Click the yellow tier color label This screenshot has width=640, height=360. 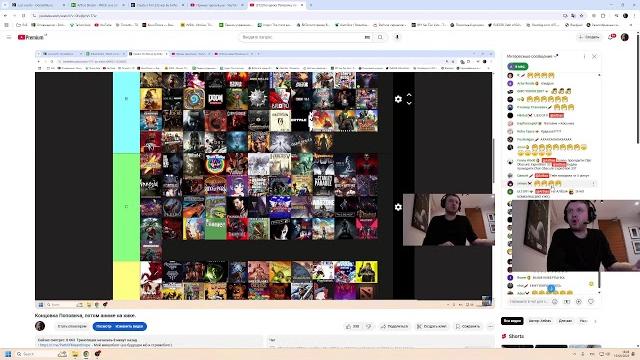[x=126, y=281]
